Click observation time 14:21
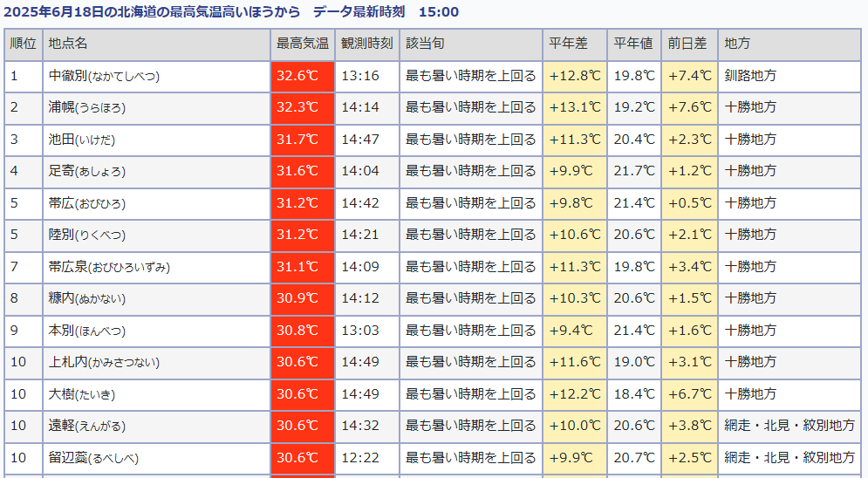Screen dimensions: 868x478 (x=360, y=235)
